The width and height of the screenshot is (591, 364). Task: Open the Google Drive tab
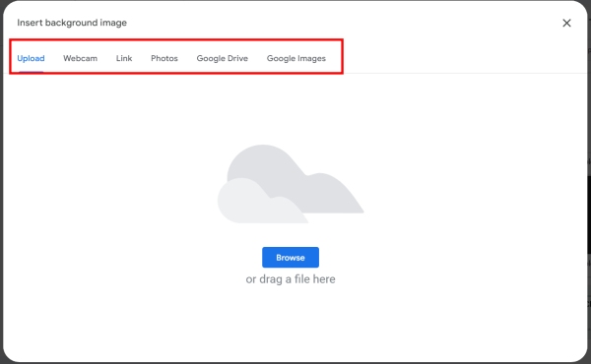click(223, 58)
